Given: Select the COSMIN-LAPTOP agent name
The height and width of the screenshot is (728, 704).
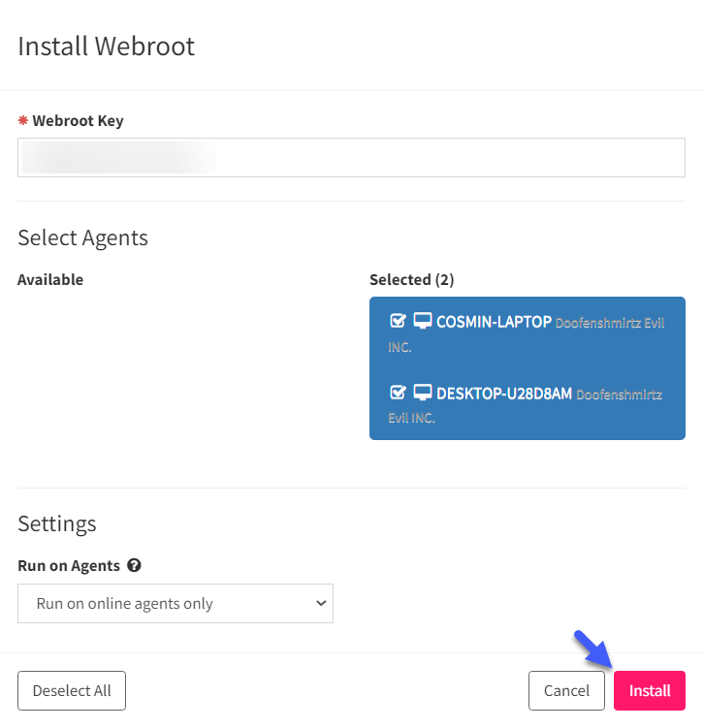Looking at the screenshot, I should point(494,322).
